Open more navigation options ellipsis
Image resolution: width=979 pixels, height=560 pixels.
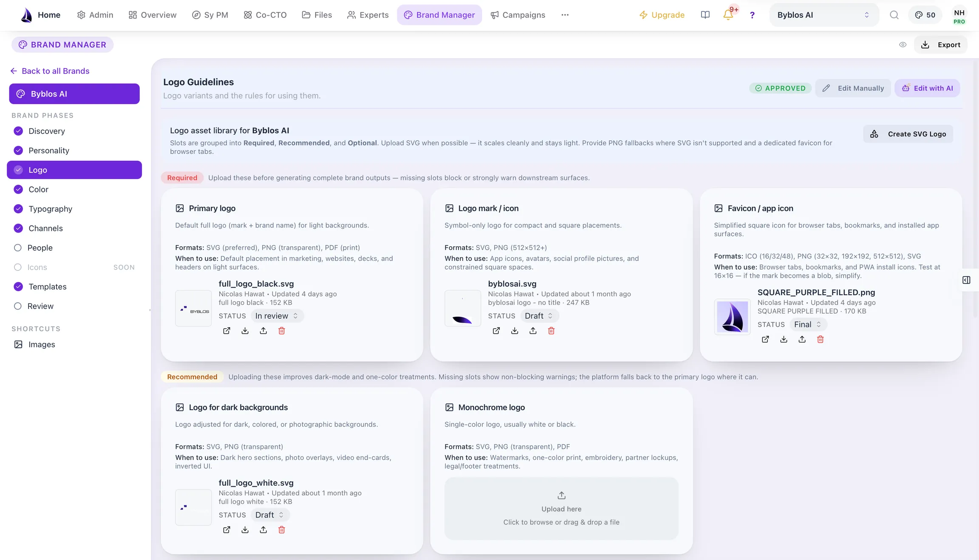(565, 15)
